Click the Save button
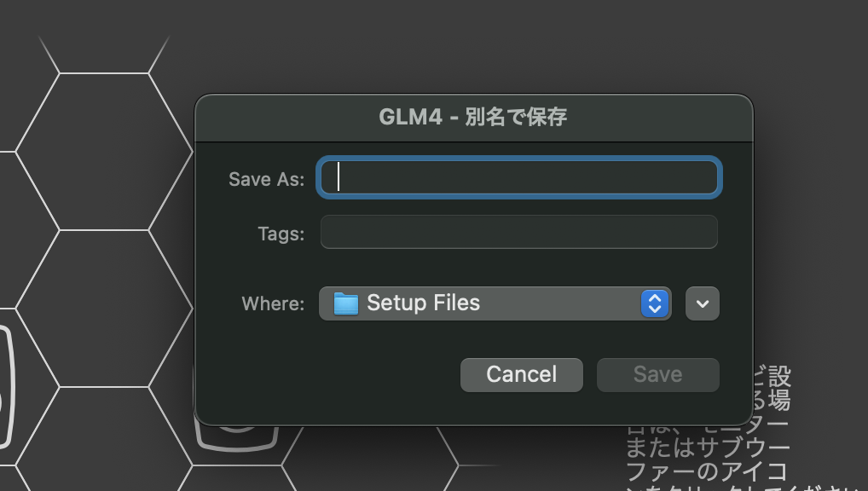This screenshot has width=868, height=491. tap(657, 373)
